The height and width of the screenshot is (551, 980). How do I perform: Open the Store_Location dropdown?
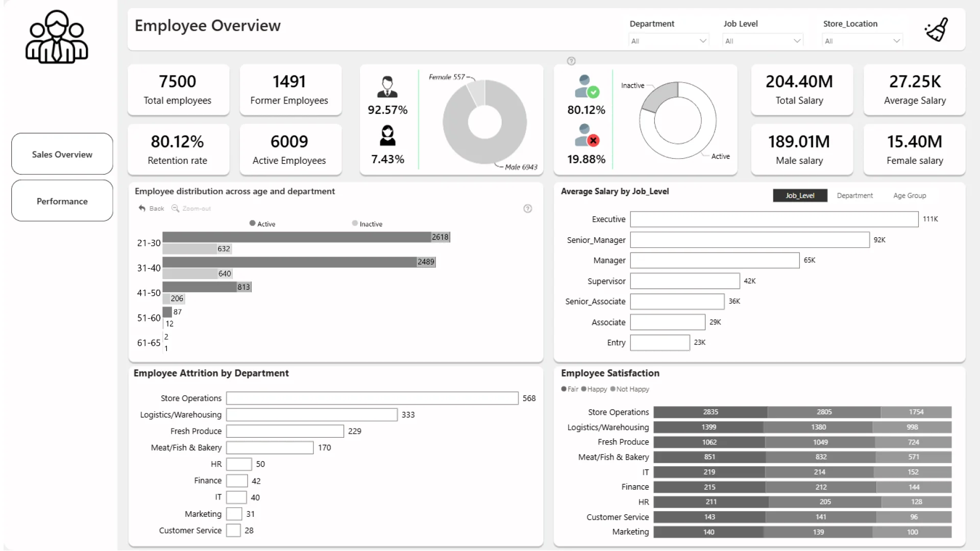(x=862, y=41)
